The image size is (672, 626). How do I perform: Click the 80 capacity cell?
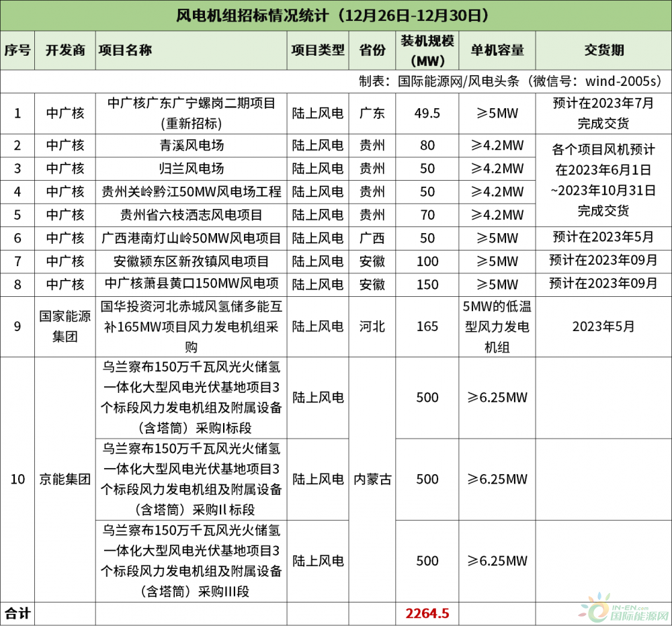coord(427,145)
